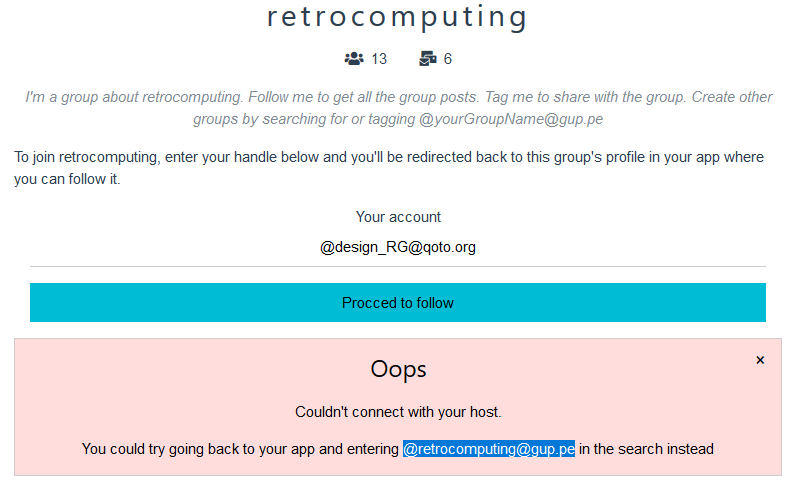794x496 pixels.
Task: Focus the account handle input field
Action: coord(398,247)
